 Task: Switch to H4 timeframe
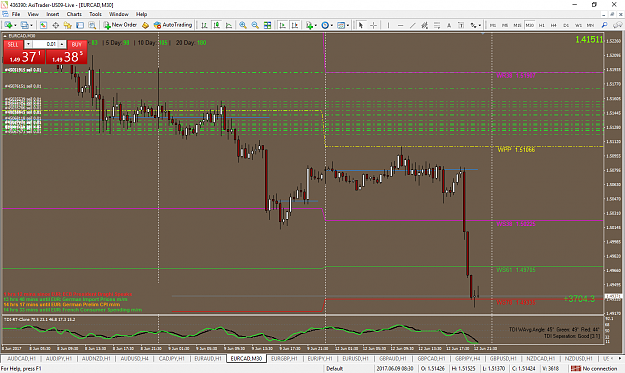coord(554,25)
